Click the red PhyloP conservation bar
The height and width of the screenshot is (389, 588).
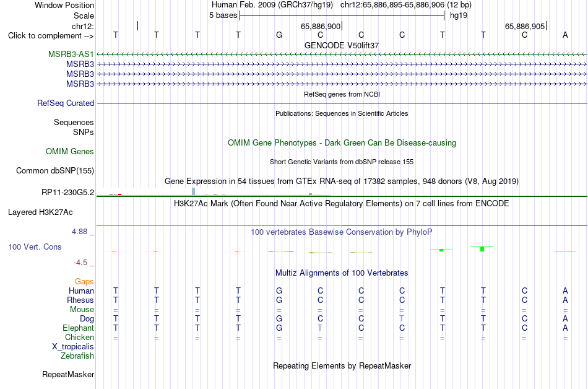[565, 251]
